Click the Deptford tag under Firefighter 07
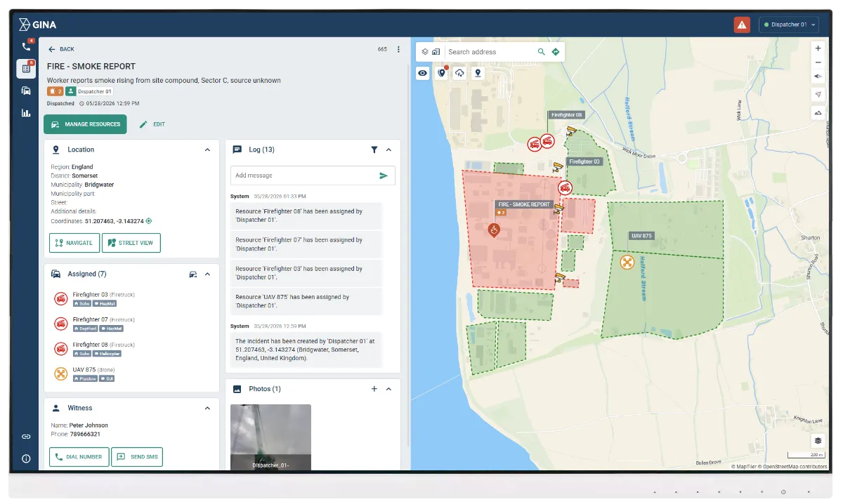 point(85,329)
